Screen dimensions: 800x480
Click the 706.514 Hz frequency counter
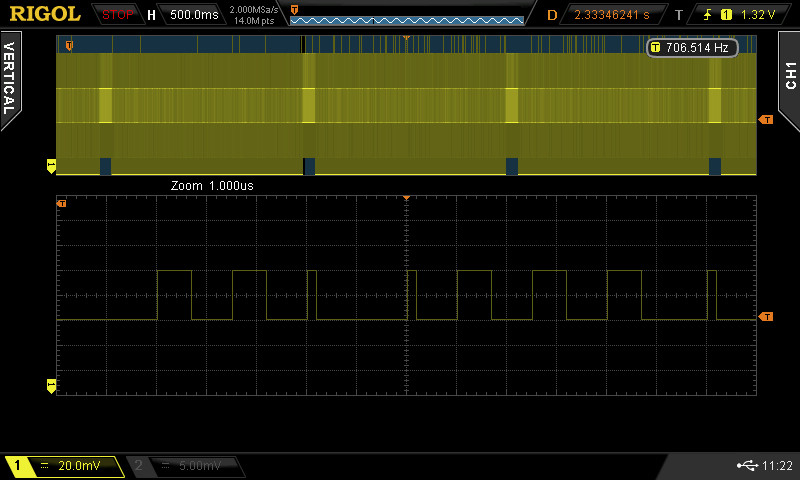point(692,47)
